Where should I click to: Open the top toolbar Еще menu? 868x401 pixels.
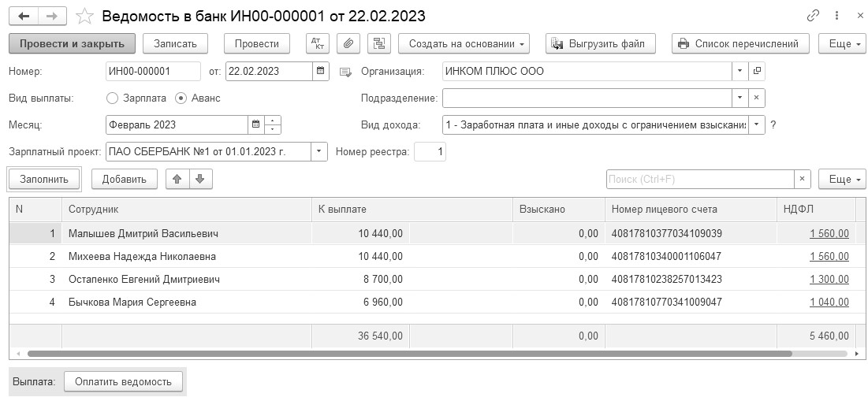tap(843, 44)
